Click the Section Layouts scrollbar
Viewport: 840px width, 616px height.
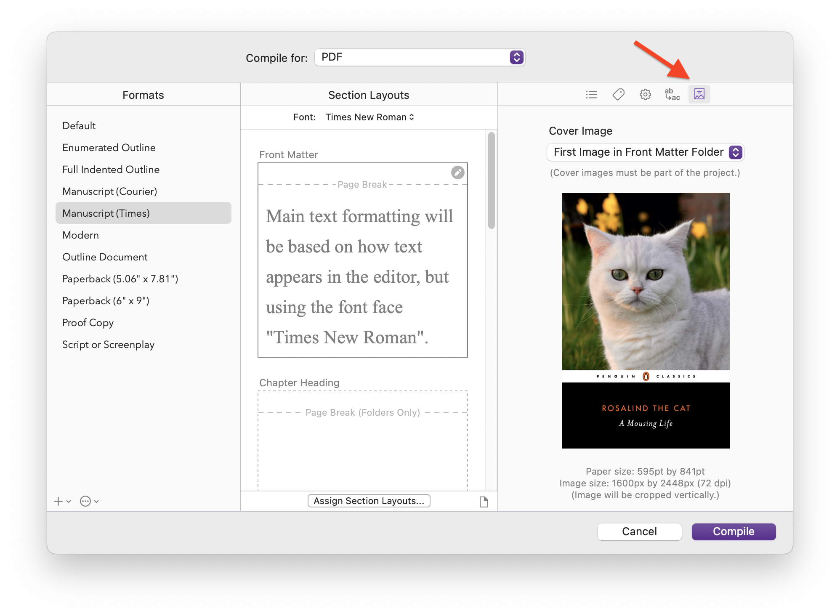491,181
